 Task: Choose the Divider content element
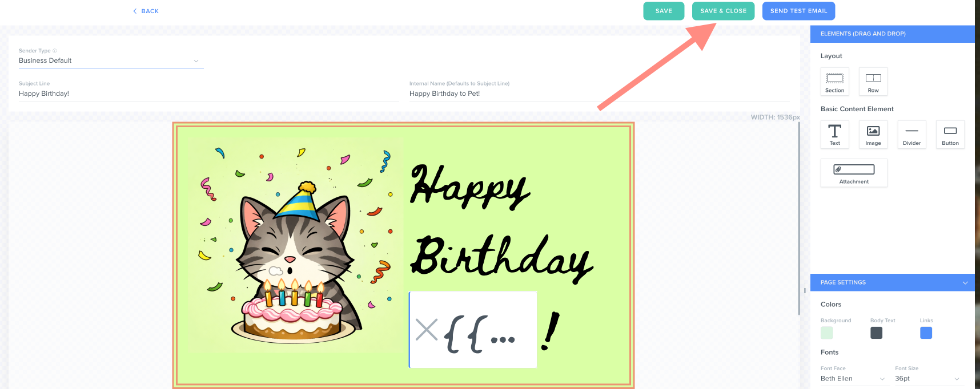click(911, 135)
